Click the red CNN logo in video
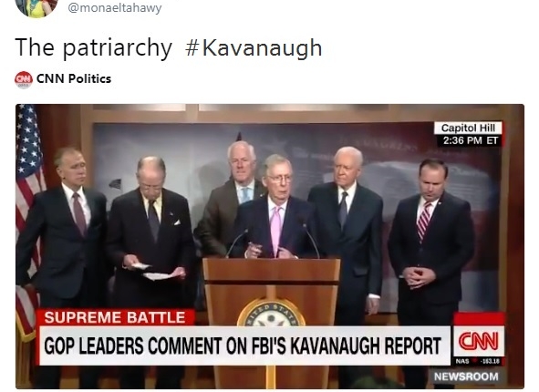This screenshot has height=392, width=539. 479,340
